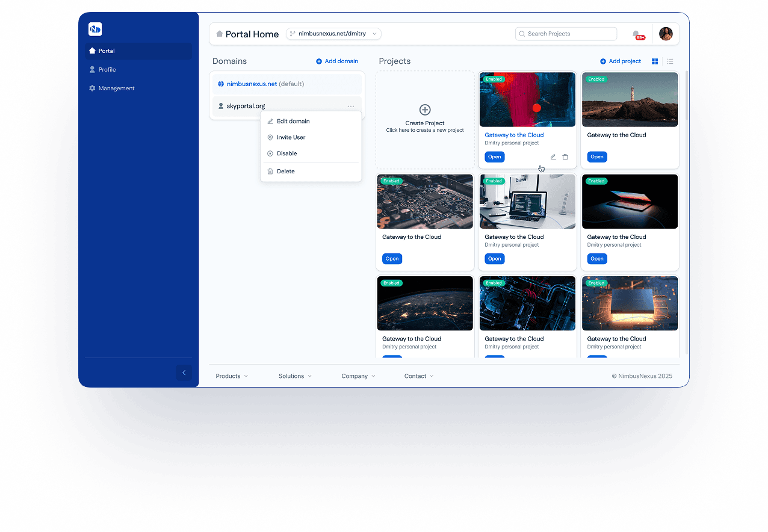The width and height of the screenshot is (768, 532).
Task: Open the user avatar profile picture
Action: 666,34
